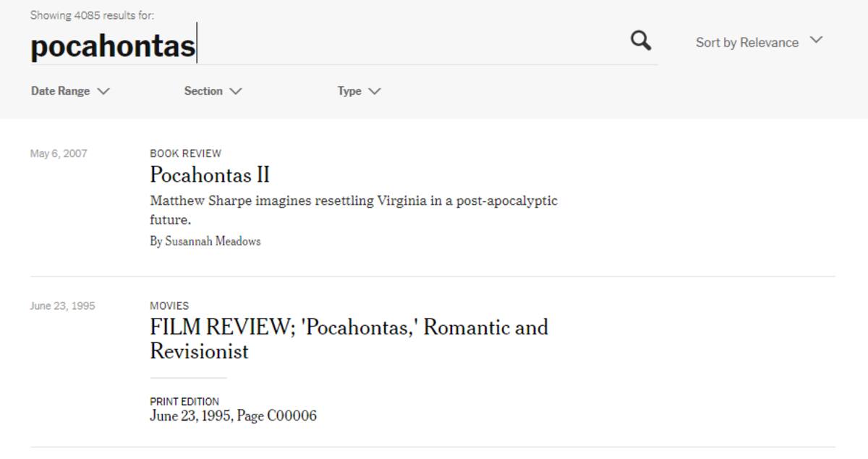Click the MOVIES section label
The image size is (868, 459).
tap(169, 306)
